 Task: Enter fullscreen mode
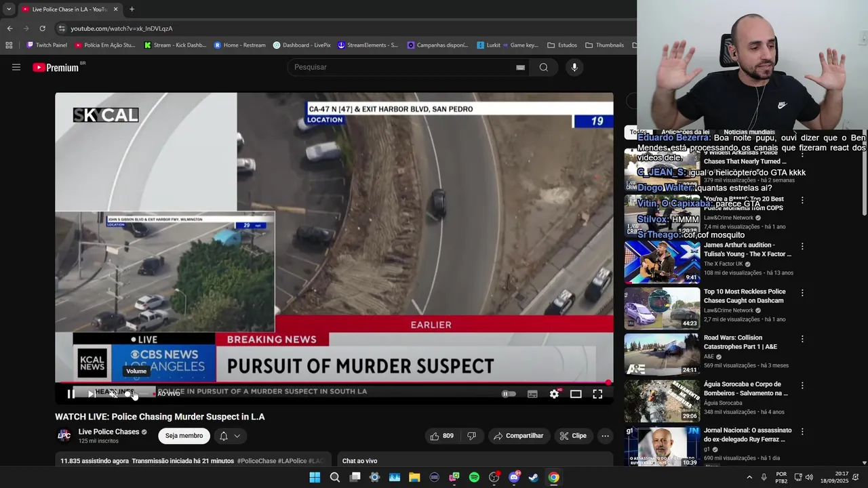[x=597, y=394]
